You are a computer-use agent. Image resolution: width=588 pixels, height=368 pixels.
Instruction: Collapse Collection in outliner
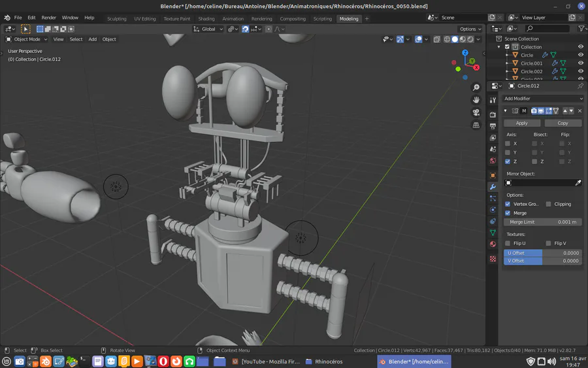498,47
